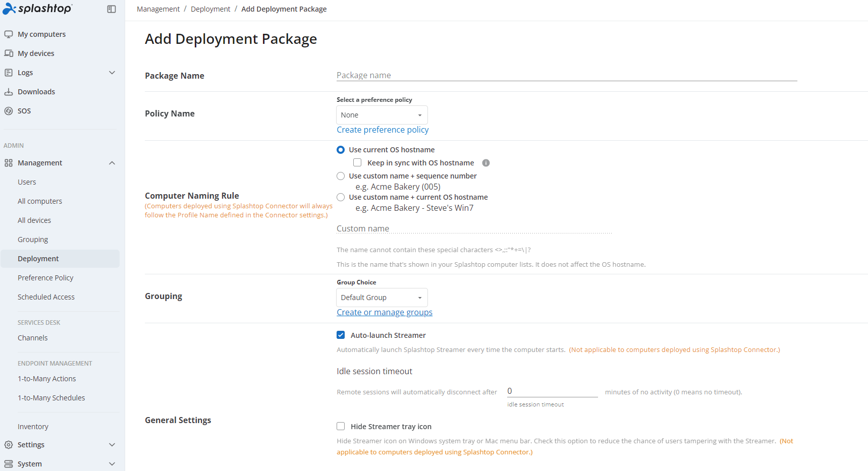This screenshot has height=471, width=868.
Task: Open Preference Policy page
Action: pyautogui.click(x=45, y=278)
